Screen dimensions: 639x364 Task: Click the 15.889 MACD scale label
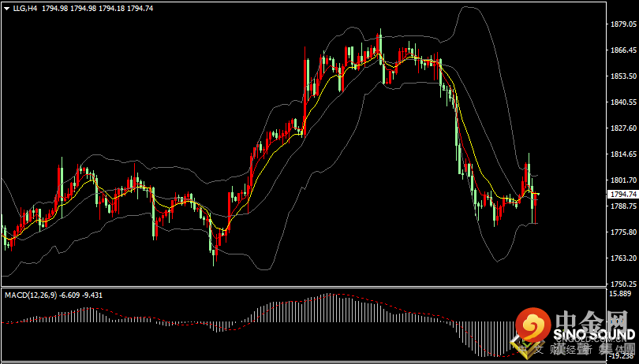point(619,294)
